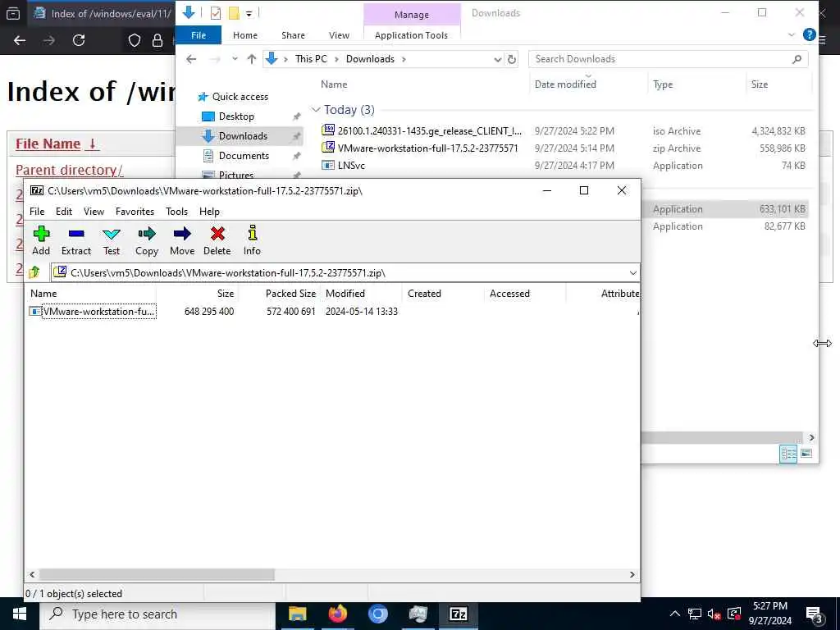This screenshot has height=630, width=840.
Task: Open Info from the 7-Zip toolbar
Action: point(252,240)
